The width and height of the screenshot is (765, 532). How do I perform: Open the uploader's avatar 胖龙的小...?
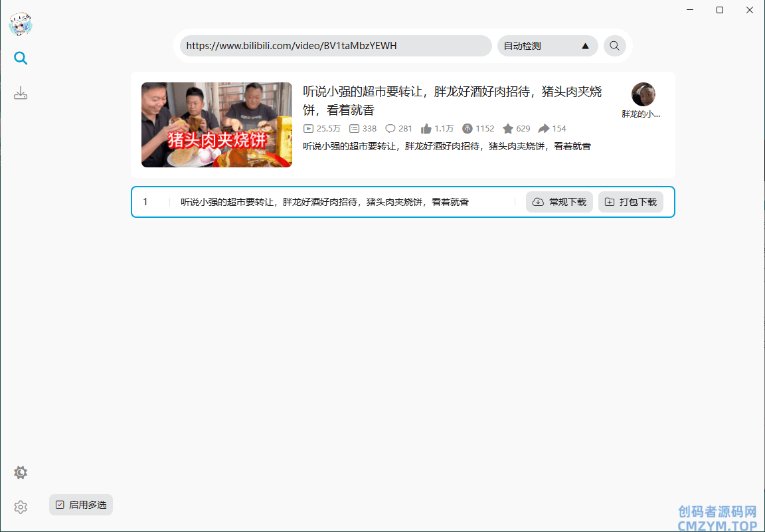643,94
